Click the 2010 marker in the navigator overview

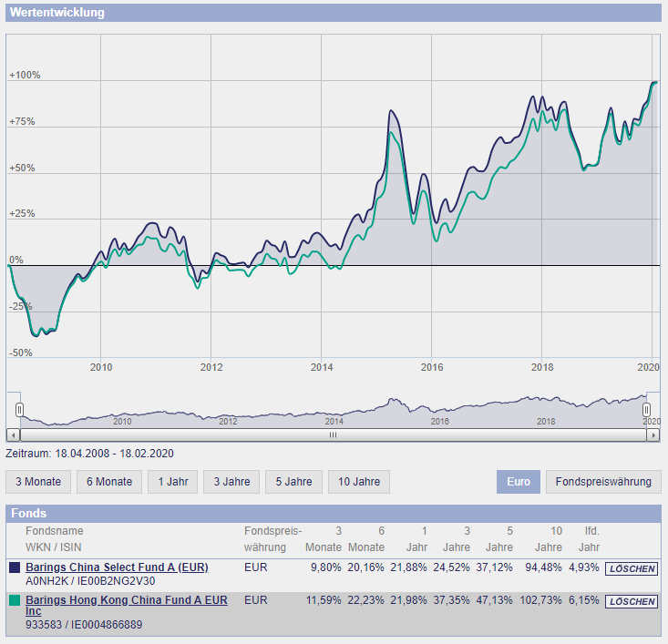[122, 421]
